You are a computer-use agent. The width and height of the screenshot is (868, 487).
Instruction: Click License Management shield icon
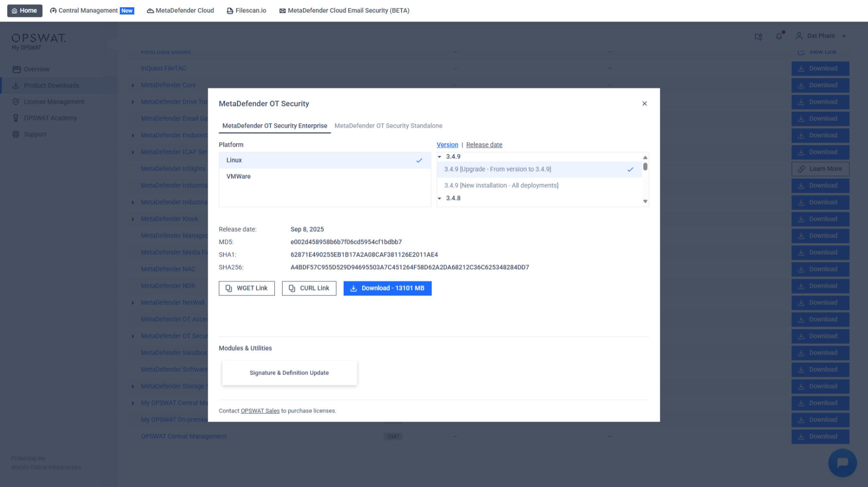(x=16, y=102)
